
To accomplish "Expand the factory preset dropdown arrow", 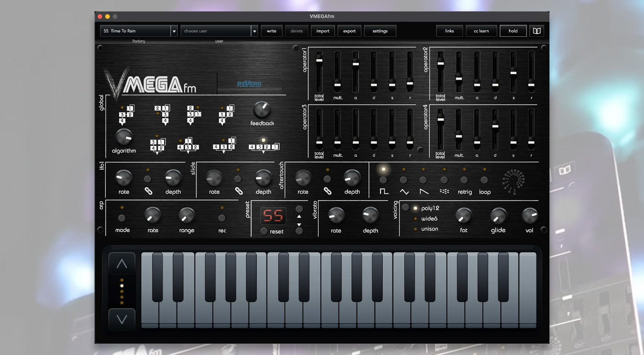I will click(174, 31).
